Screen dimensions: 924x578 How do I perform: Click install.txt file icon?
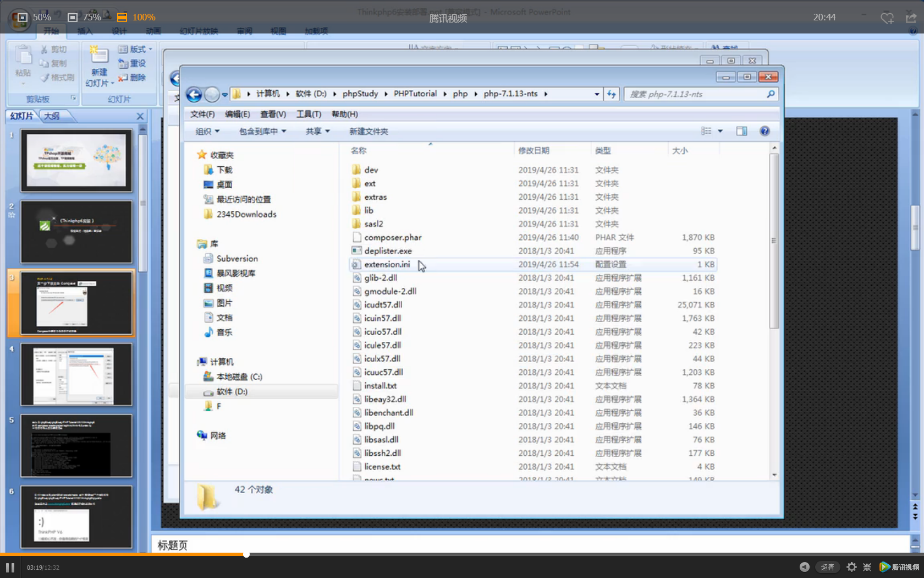point(356,385)
